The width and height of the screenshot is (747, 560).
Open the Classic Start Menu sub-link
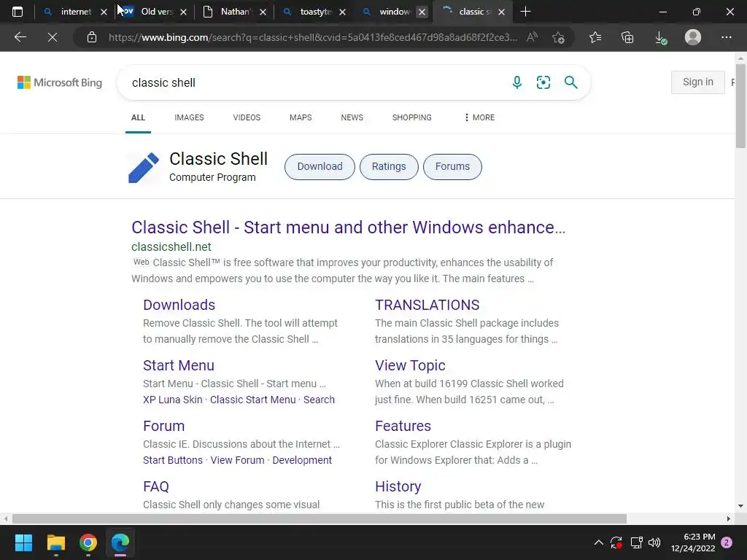(253, 400)
